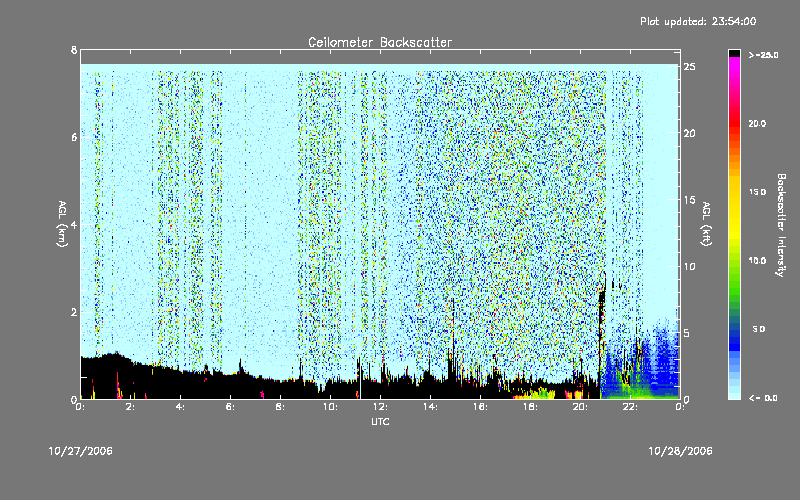Click the dark blue colorbar section near 5.0
The image size is (800, 500).
[x=734, y=334]
